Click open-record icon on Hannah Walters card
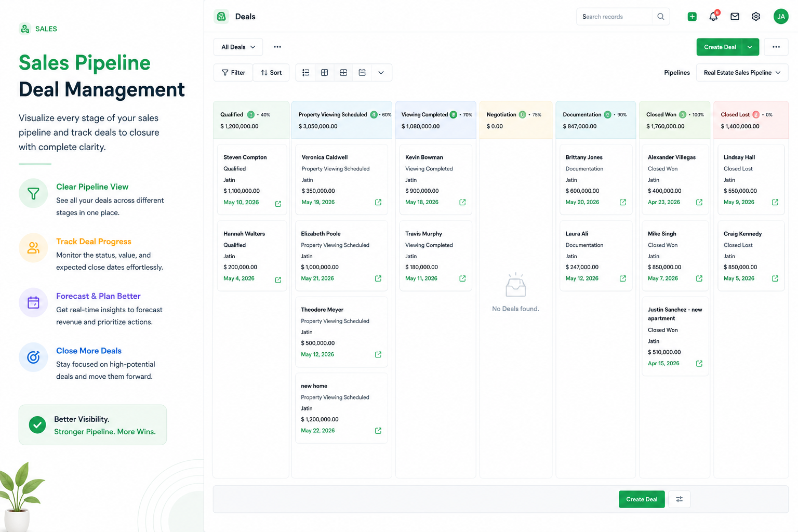Image resolution: width=798 pixels, height=532 pixels. 278,280
